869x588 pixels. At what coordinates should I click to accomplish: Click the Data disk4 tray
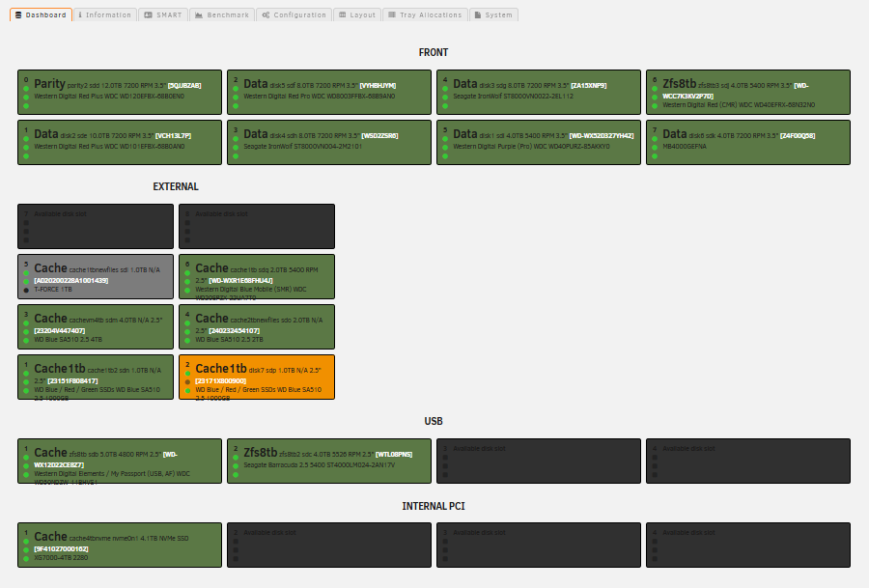pos(329,143)
